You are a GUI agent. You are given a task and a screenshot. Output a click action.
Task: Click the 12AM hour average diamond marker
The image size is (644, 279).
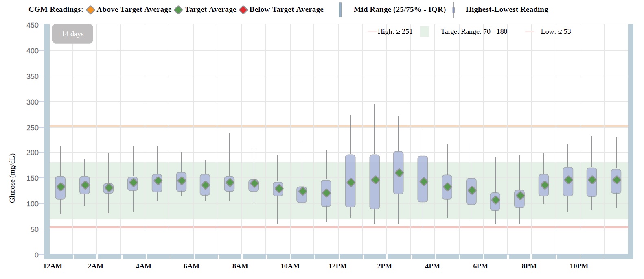(61, 187)
